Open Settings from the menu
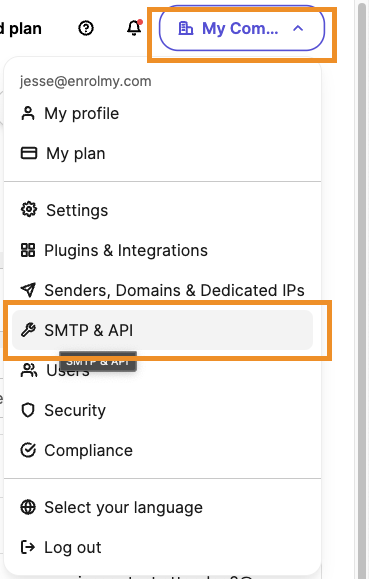 163,210
